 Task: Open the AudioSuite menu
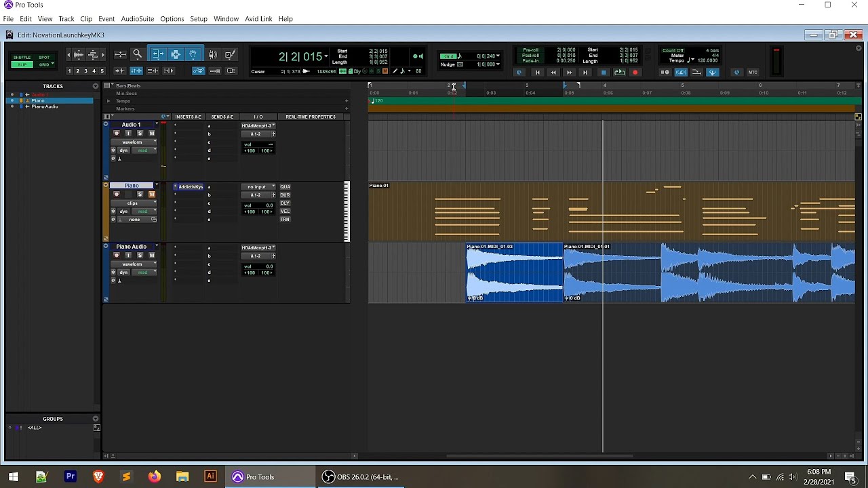coord(138,19)
